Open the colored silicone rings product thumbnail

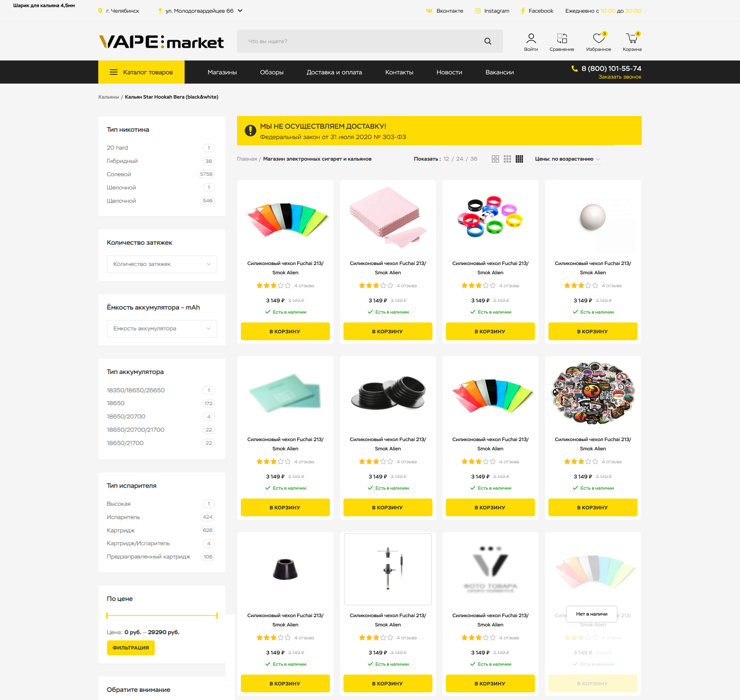pos(490,217)
